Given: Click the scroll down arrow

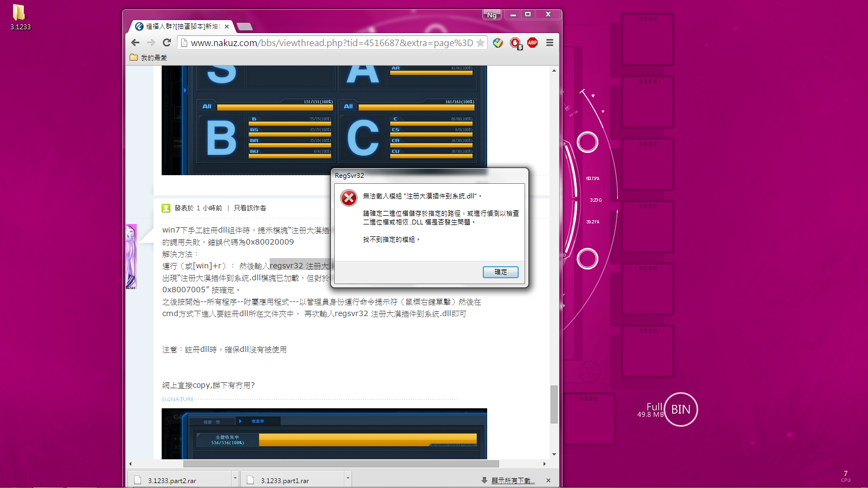Looking at the screenshot, I should [554, 454].
